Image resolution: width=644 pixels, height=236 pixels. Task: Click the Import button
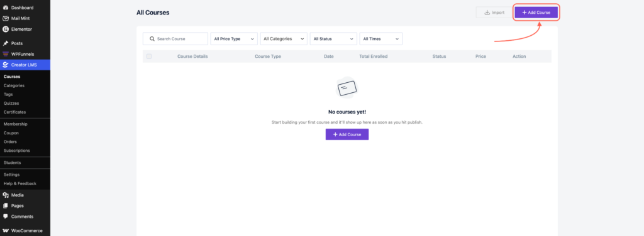click(494, 13)
